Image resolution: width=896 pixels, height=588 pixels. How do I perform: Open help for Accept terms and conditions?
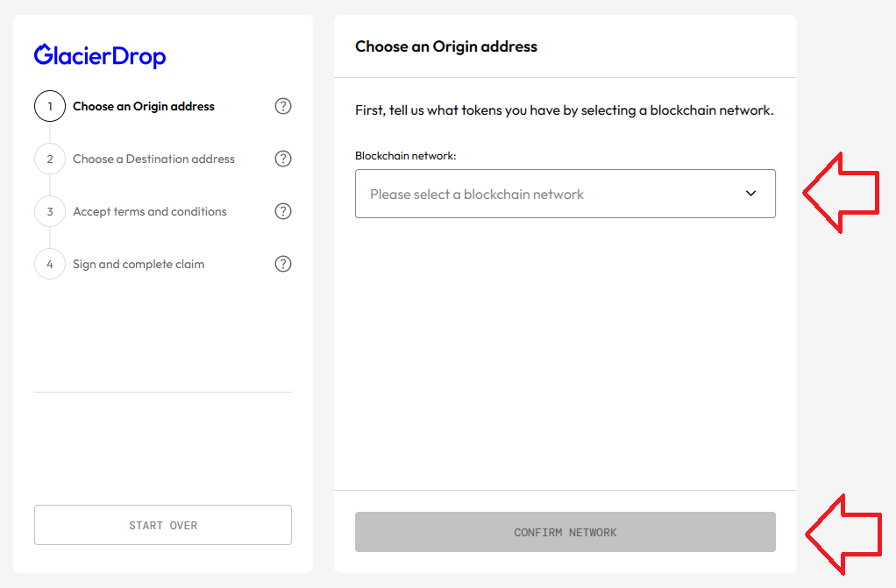[x=283, y=211]
